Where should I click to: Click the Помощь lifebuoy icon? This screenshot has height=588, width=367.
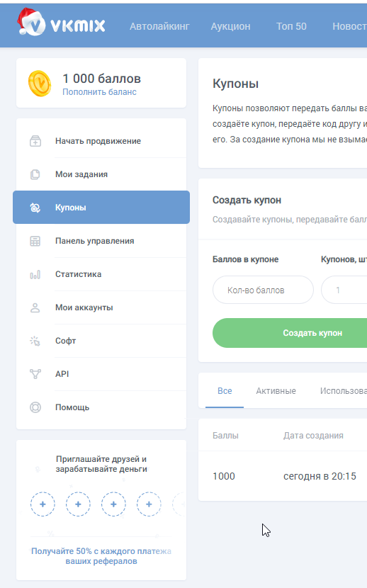point(35,407)
